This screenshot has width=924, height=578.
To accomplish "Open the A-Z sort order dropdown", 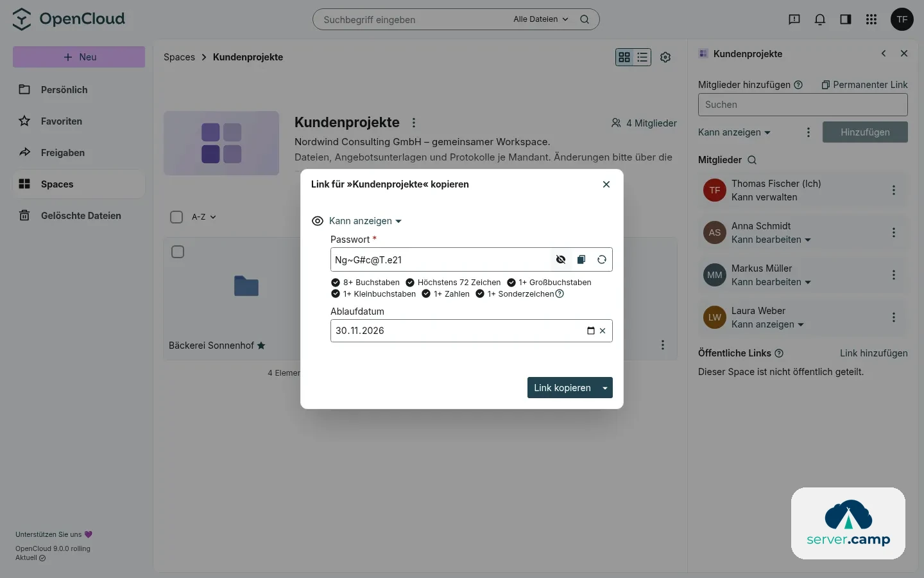I will click(x=204, y=217).
